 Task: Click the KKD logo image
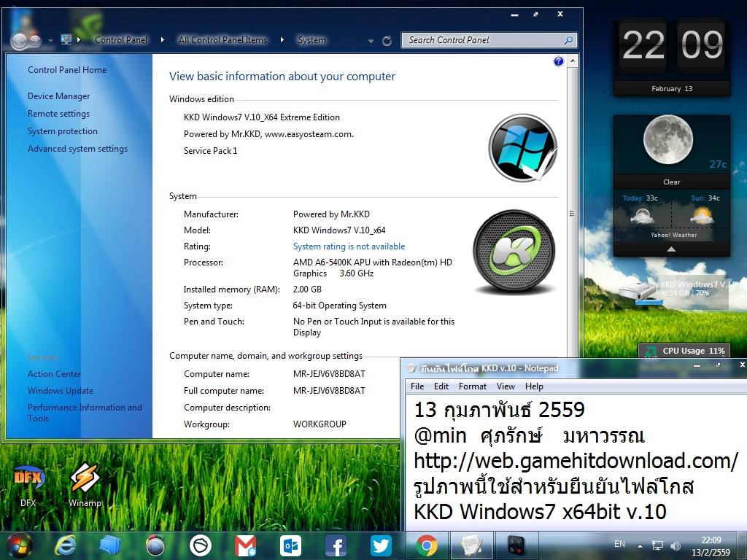coord(514,250)
